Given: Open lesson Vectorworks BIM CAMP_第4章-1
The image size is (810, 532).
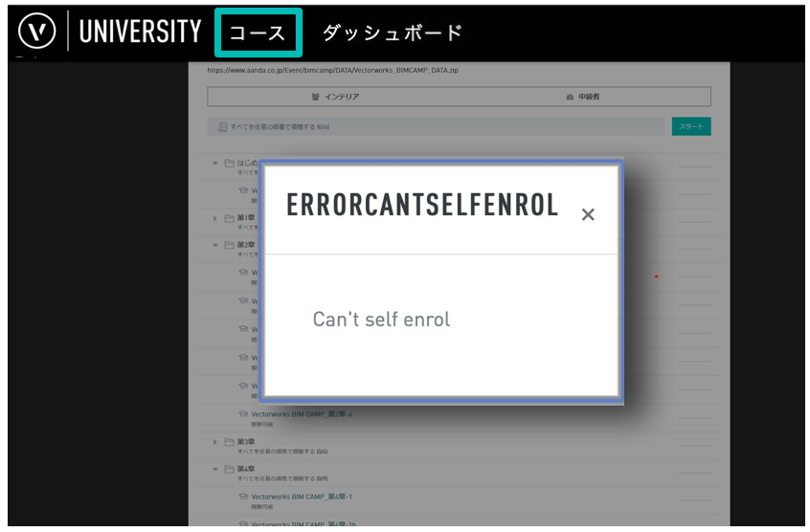Looking at the screenshot, I should pyautogui.click(x=302, y=497).
